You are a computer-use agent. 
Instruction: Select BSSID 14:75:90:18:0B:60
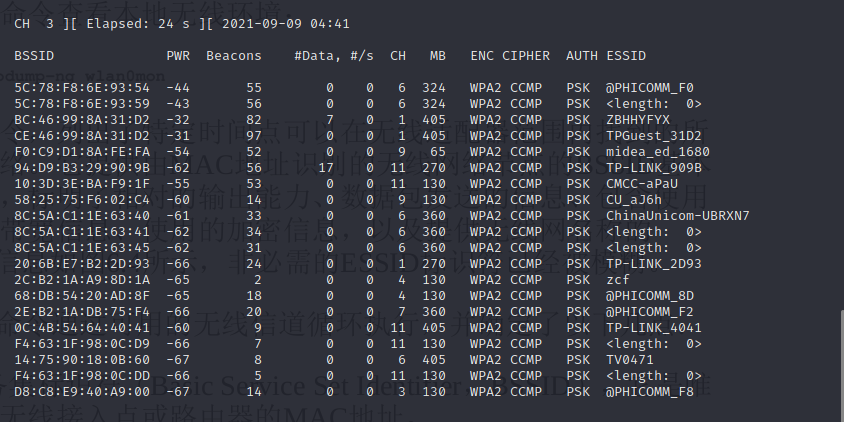(82, 360)
